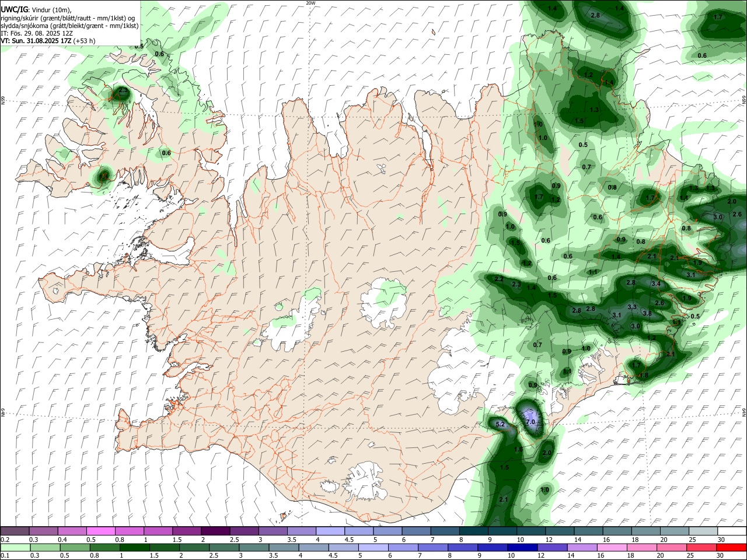
Task: Click the '3.4' precipitation value in the east
Action: 656,283
